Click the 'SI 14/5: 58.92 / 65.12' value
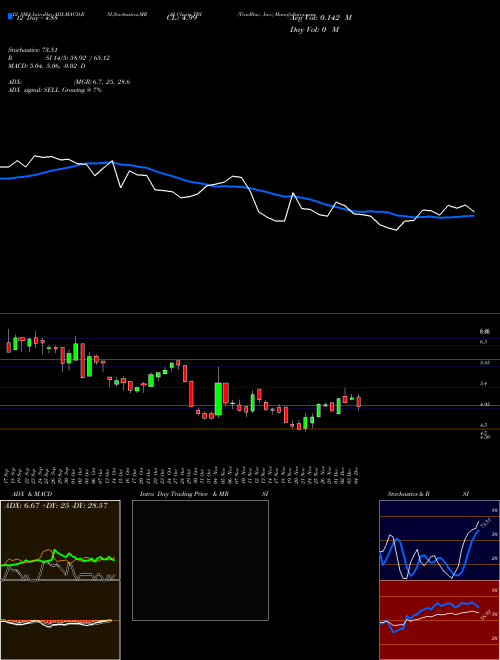 pyautogui.click(x=78, y=58)
